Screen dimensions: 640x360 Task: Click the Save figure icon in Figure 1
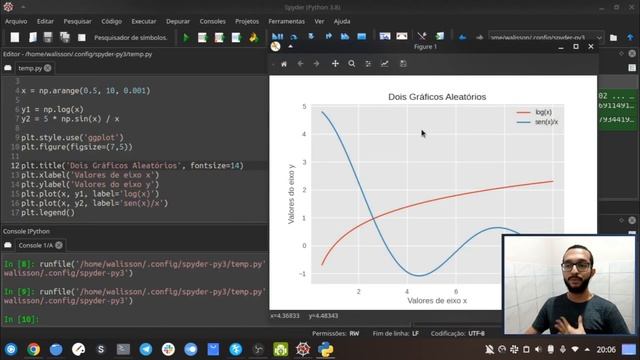pyautogui.click(x=403, y=64)
